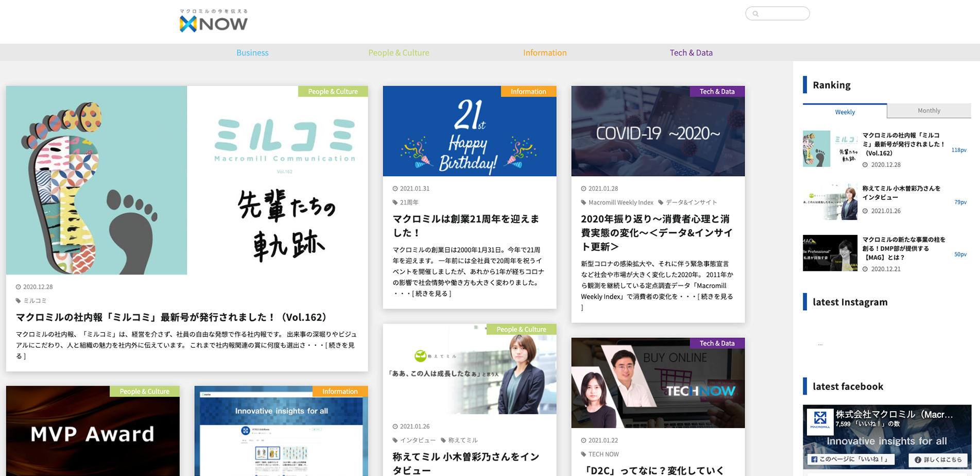Click Facebook このページに「いいね！」 button
980x476 pixels.
point(851,459)
